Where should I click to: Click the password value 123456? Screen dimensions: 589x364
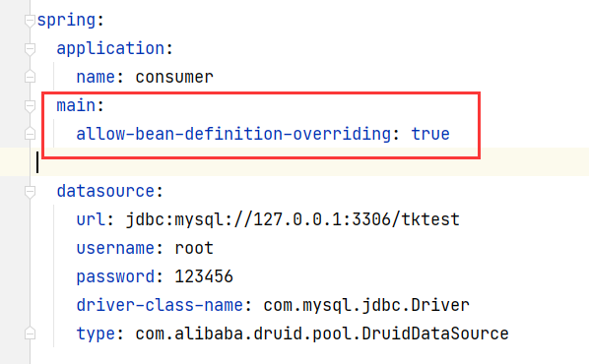204,276
